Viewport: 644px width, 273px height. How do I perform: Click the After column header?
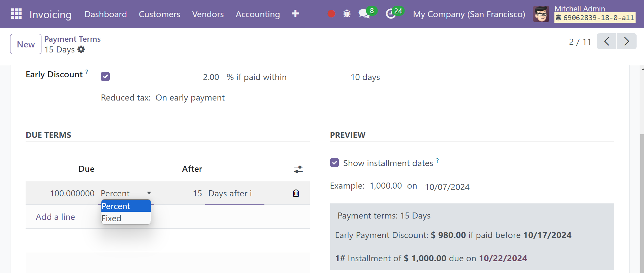(x=192, y=169)
